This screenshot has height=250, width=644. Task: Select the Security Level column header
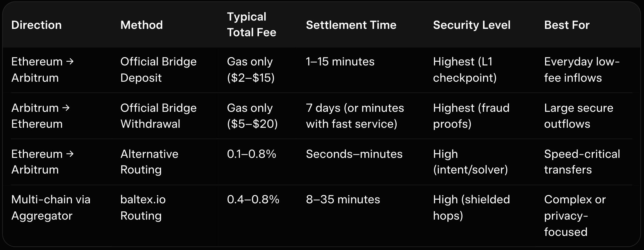472,25
